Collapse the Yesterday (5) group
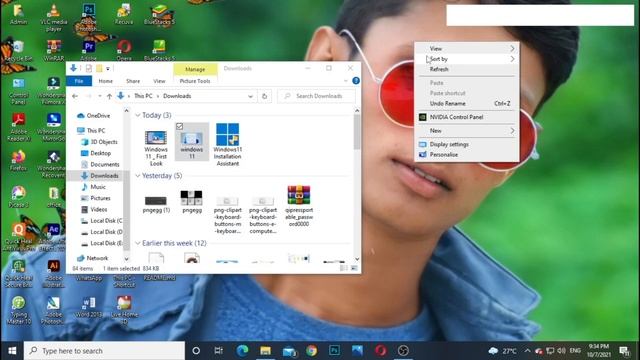This screenshot has width=640, height=360. pos(138,176)
